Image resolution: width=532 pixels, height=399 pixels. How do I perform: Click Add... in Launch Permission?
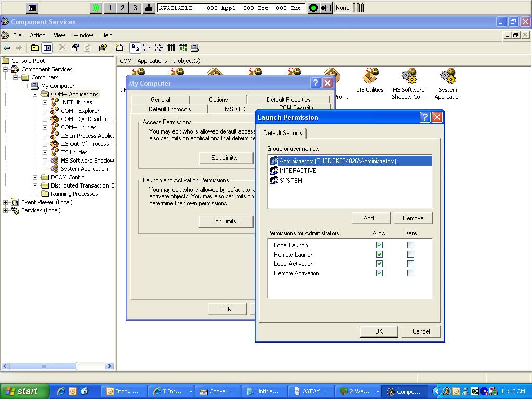[x=371, y=218]
